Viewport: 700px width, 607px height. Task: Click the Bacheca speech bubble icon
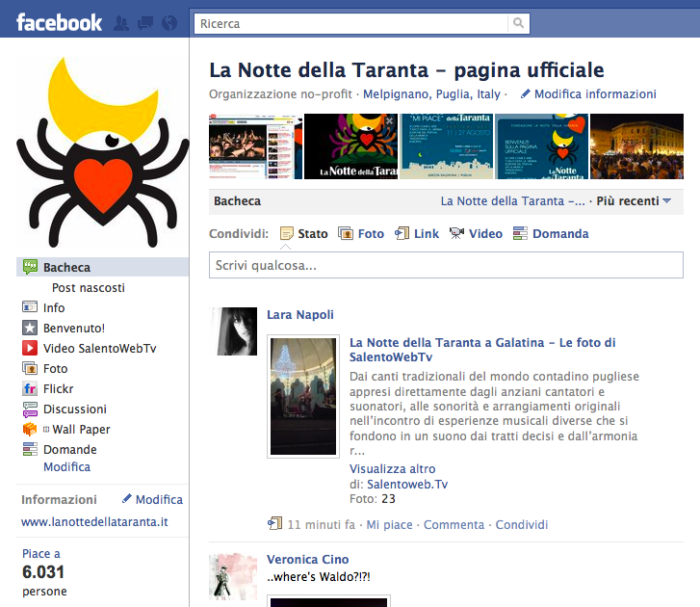click(30, 267)
